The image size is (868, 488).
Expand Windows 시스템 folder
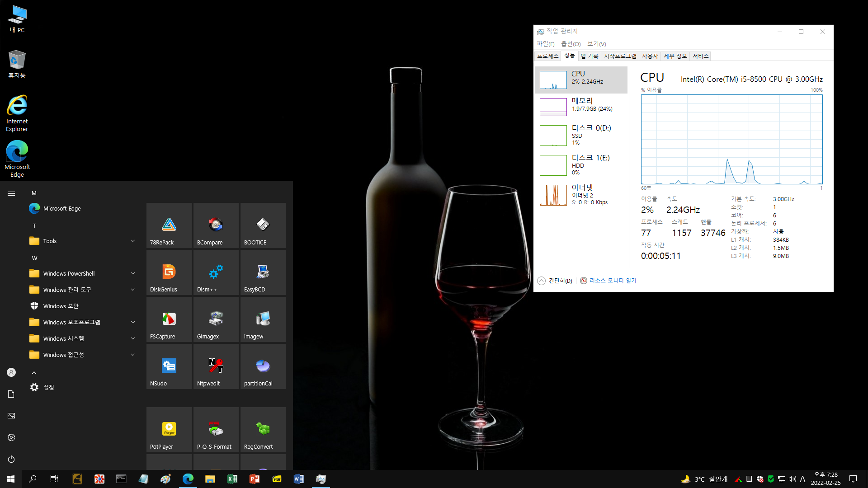click(x=84, y=338)
